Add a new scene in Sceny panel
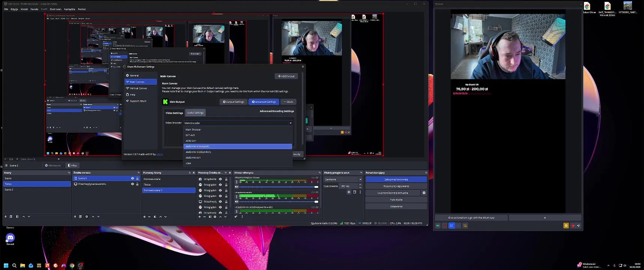Screen dimensions: 644x270 6,216
